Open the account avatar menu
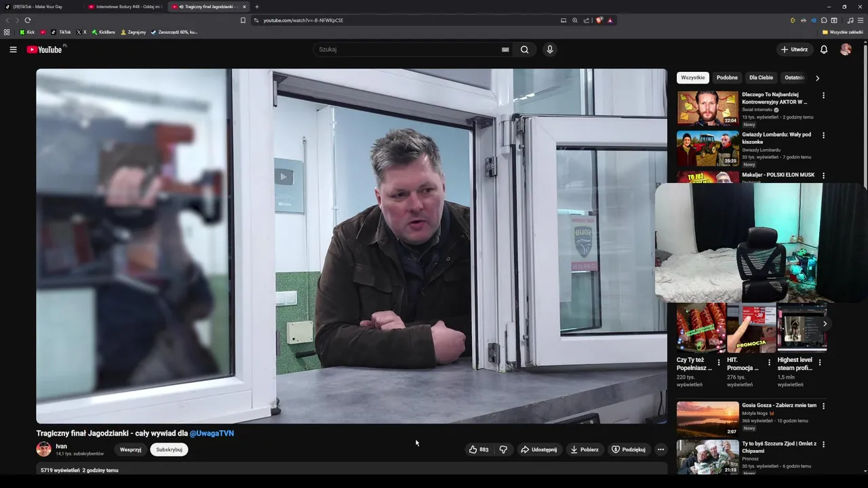The image size is (868, 488). [x=846, y=49]
